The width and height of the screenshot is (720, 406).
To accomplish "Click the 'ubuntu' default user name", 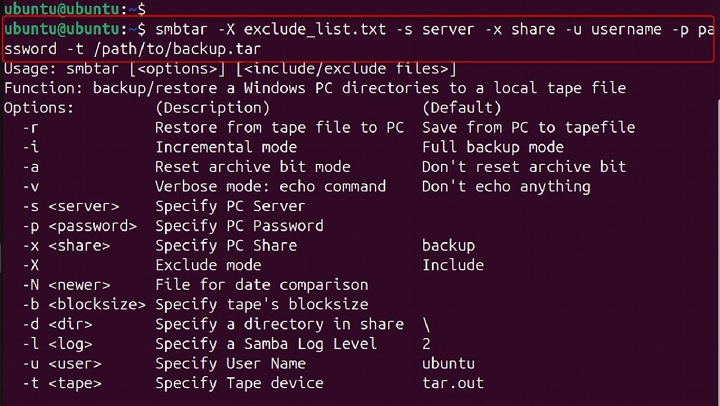I will pyautogui.click(x=447, y=363).
